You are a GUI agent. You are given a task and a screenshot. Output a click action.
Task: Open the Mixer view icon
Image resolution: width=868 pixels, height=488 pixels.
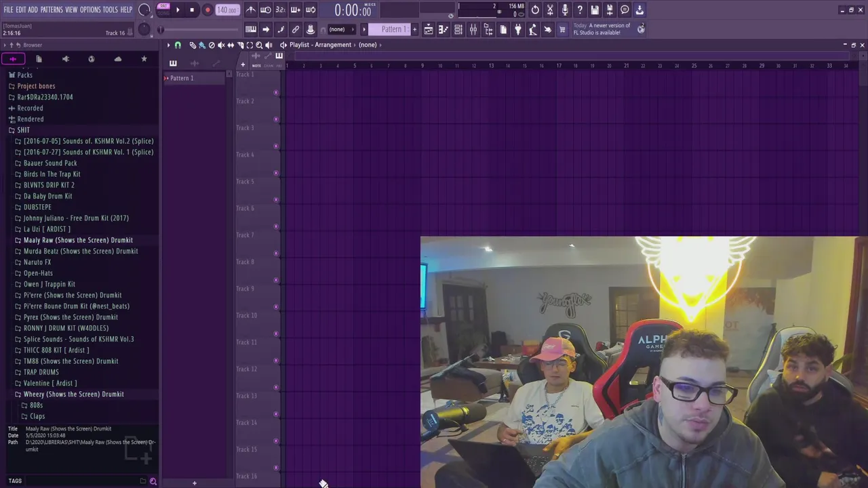[473, 29]
